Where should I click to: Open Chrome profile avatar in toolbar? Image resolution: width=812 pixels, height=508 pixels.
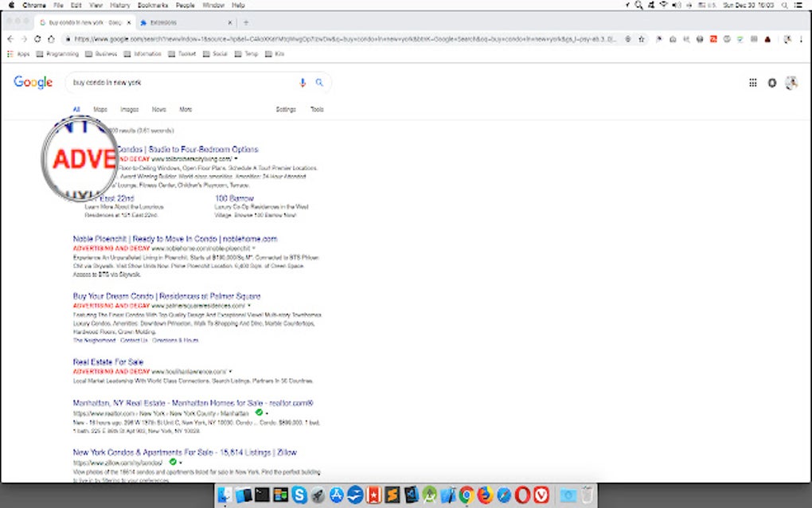(787, 39)
